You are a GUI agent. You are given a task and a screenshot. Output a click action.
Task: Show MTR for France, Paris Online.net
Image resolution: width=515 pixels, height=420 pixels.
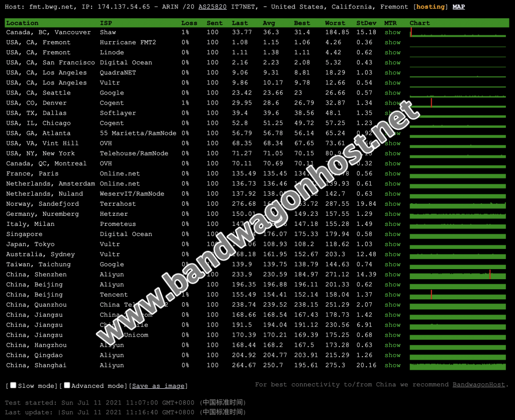tap(392, 174)
